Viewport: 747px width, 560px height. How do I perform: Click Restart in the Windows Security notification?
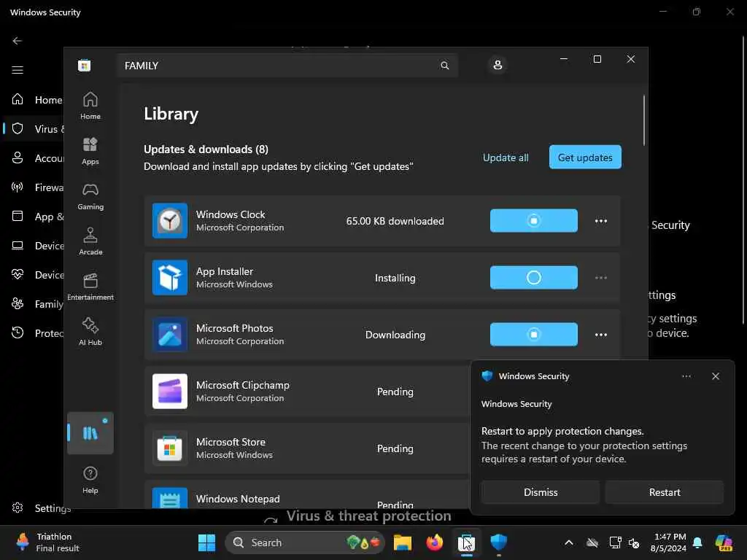665,492
